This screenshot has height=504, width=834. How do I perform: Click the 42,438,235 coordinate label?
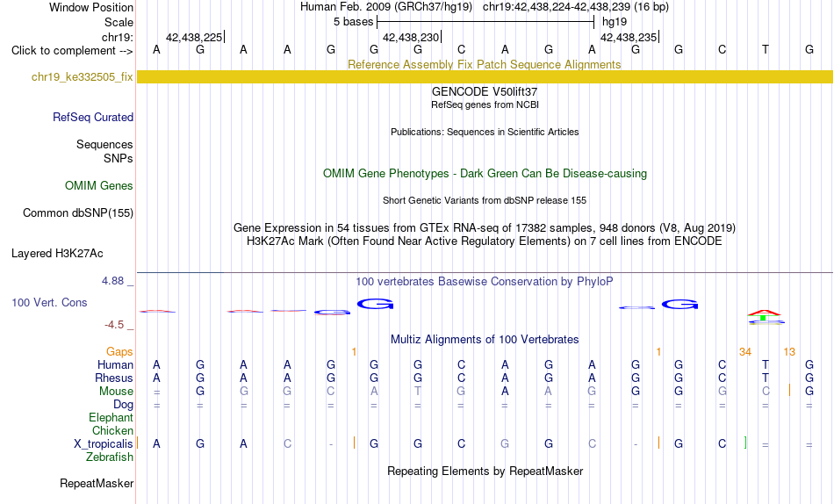629,37
